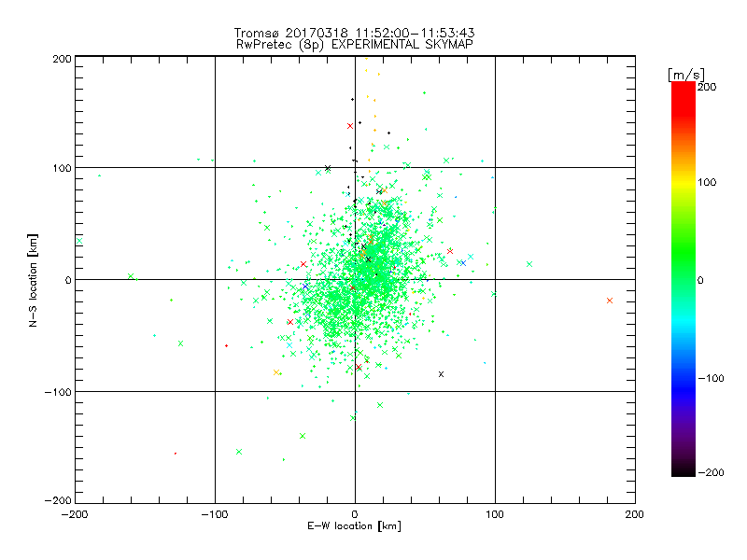Click the subtitle 'RwPretec (8p) EXPERIMENTAL SKYMAP'

(354, 45)
